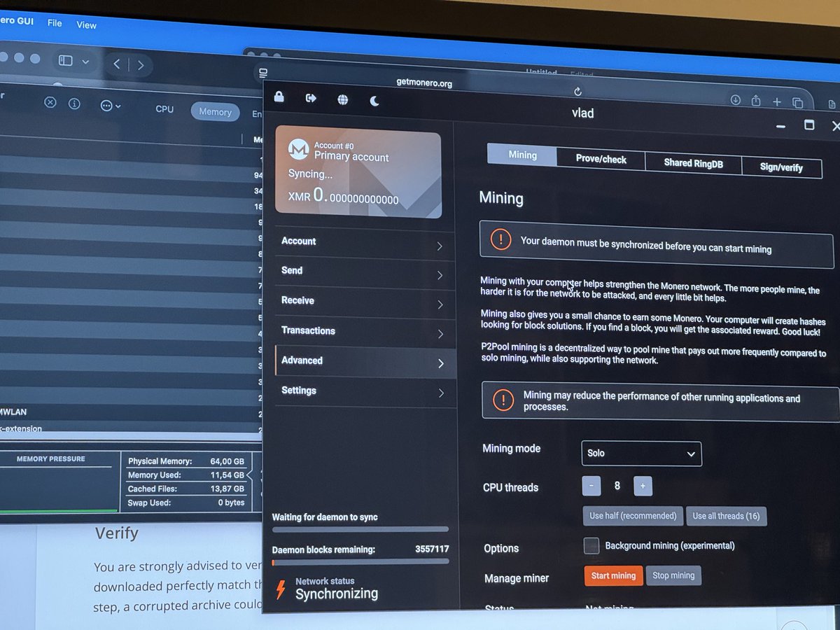
Task: Open the Mining mode Solo dropdown
Action: [641, 453]
